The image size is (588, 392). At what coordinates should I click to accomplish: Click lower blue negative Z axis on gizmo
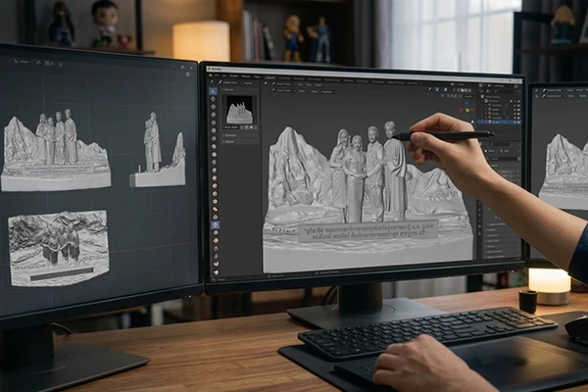pos(466,117)
